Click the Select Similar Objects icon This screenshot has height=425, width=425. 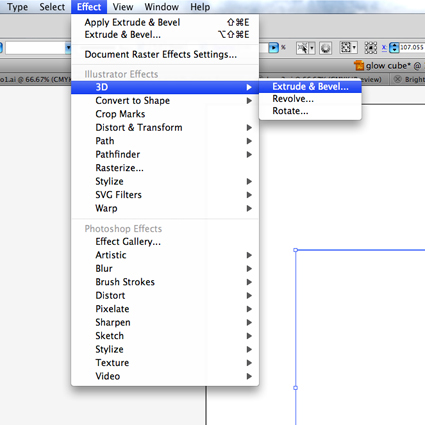point(303,48)
